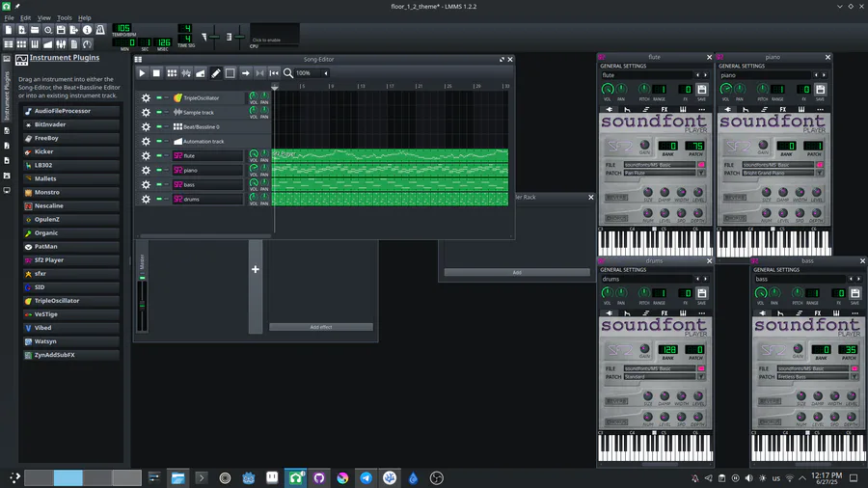Open patch chooser in bass soundfont player
This screenshot has height=488, width=868.
coord(854,377)
